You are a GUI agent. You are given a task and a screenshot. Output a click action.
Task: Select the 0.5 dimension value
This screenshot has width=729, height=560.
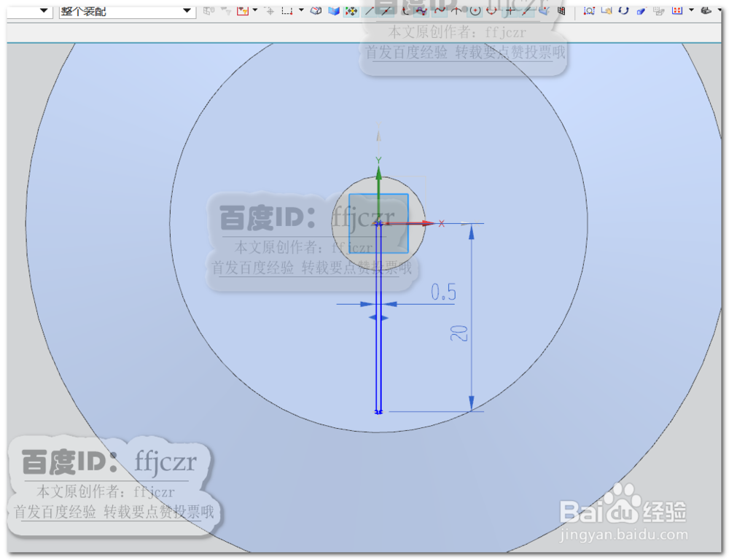(443, 292)
